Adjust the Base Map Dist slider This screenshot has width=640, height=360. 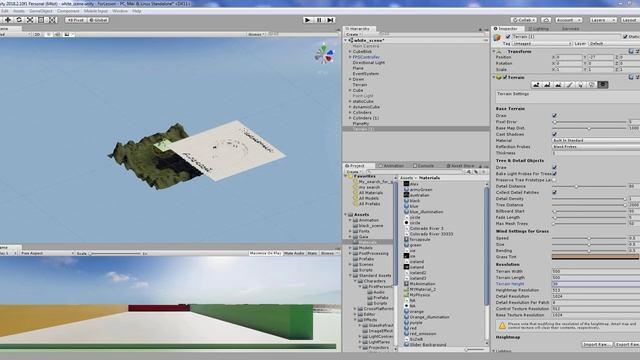[589, 128]
